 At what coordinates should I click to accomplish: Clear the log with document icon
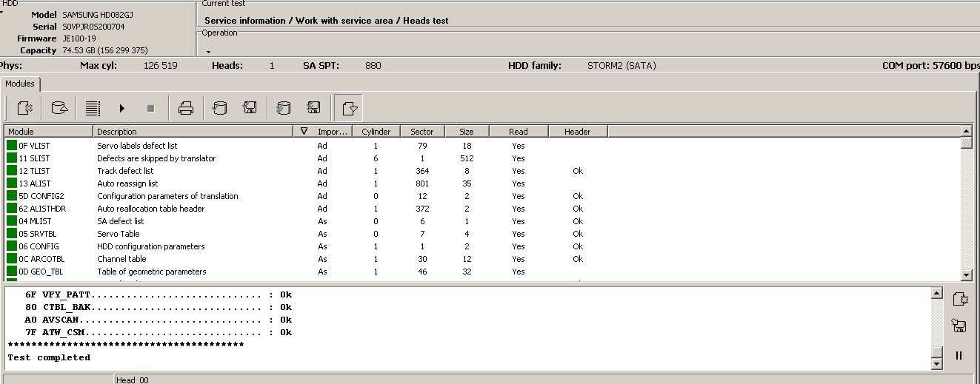(959, 300)
